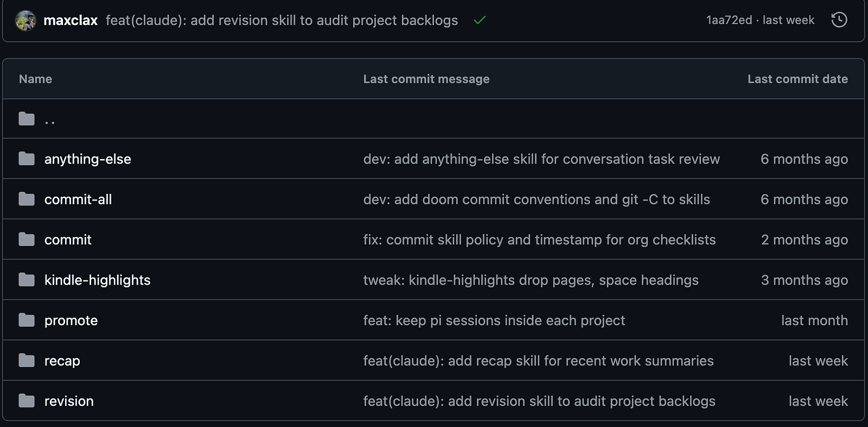Image resolution: width=868 pixels, height=427 pixels.
Task: Open the promote folder
Action: pos(71,321)
